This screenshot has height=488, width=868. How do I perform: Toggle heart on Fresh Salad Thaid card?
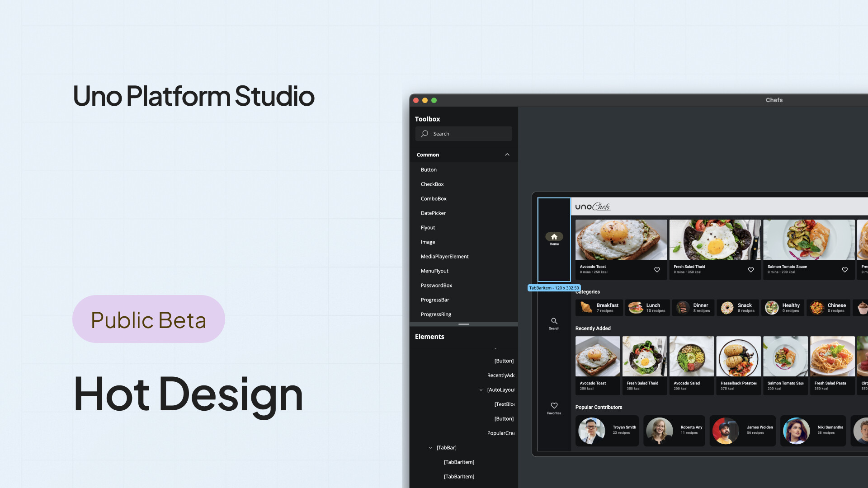click(751, 270)
